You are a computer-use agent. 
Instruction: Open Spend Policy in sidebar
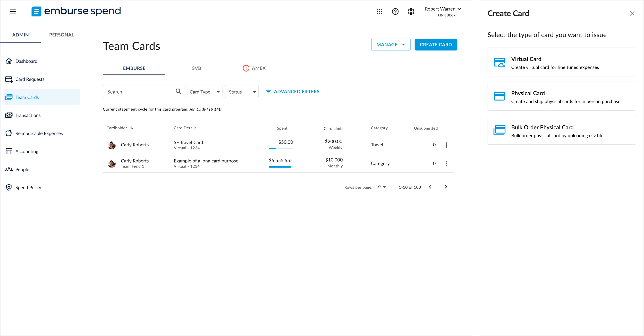[28, 188]
